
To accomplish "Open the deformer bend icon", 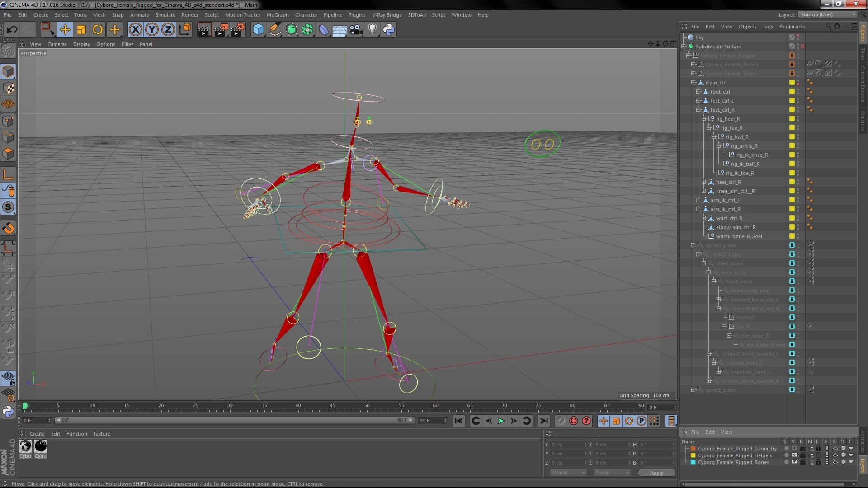I will 324,30.
